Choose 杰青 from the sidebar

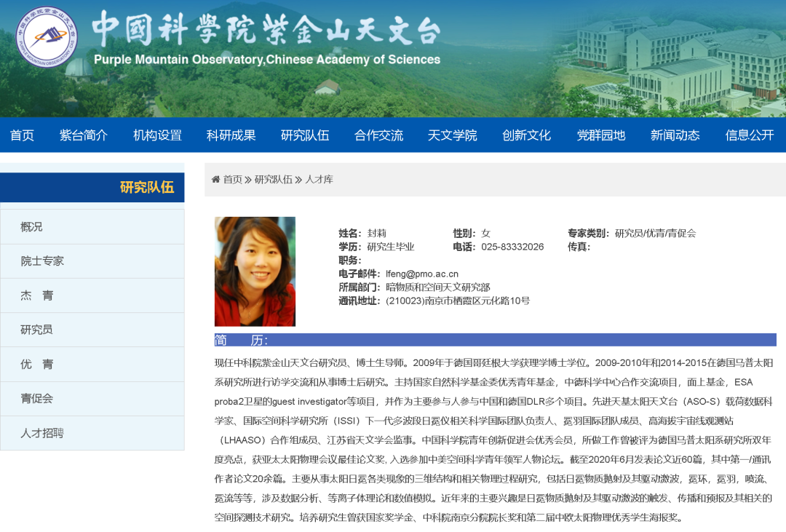click(x=36, y=295)
